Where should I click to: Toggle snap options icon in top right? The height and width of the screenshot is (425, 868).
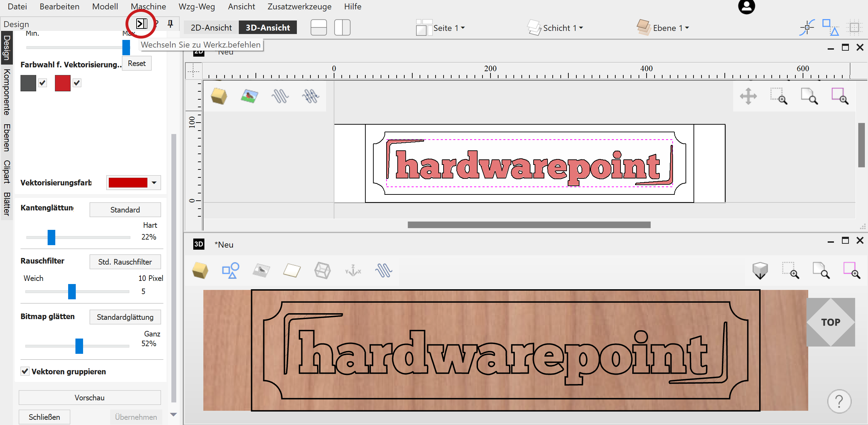[x=807, y=27]
